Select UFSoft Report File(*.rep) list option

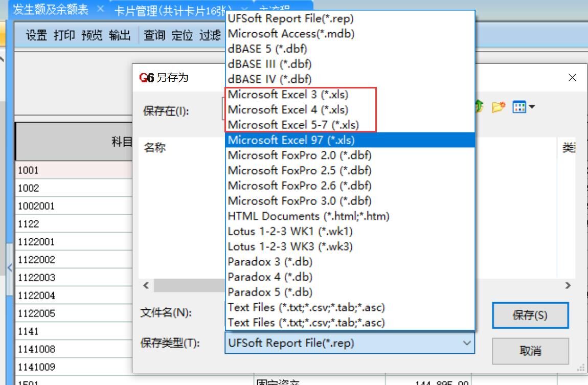350,18
